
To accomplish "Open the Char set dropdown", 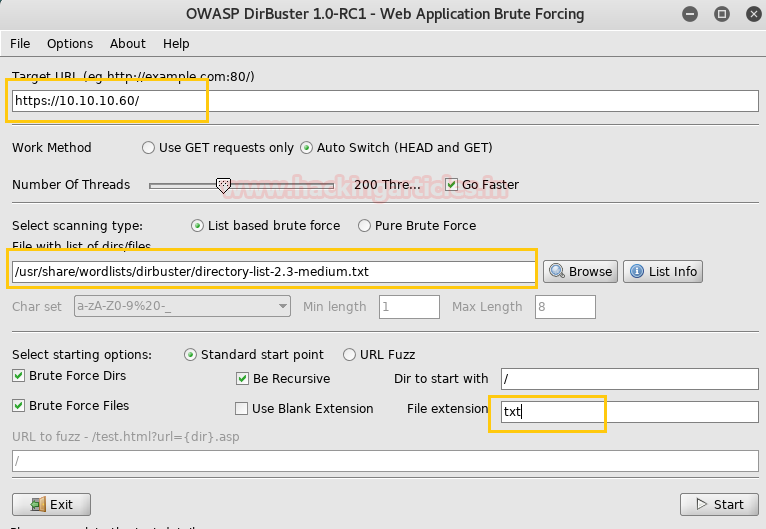I will click(x=182, y=306).
